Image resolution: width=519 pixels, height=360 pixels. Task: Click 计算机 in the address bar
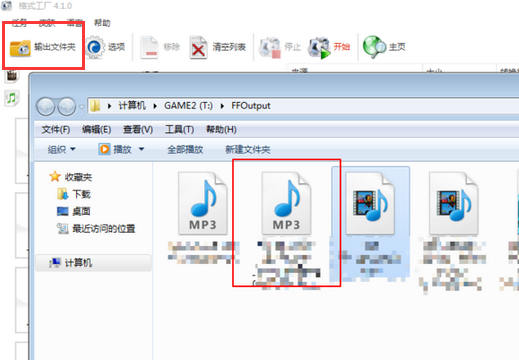point(132,106)
